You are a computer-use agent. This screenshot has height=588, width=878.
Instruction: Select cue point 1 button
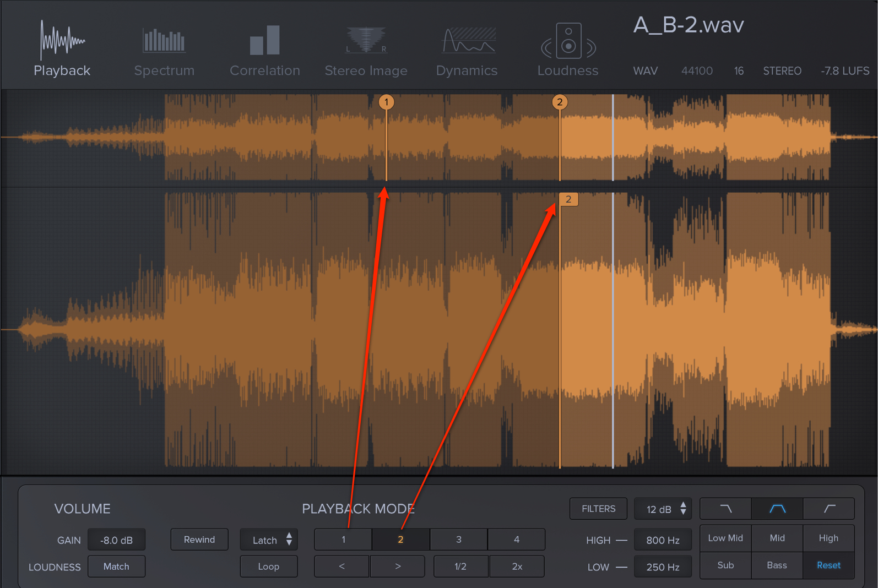(x=343, y=540)
